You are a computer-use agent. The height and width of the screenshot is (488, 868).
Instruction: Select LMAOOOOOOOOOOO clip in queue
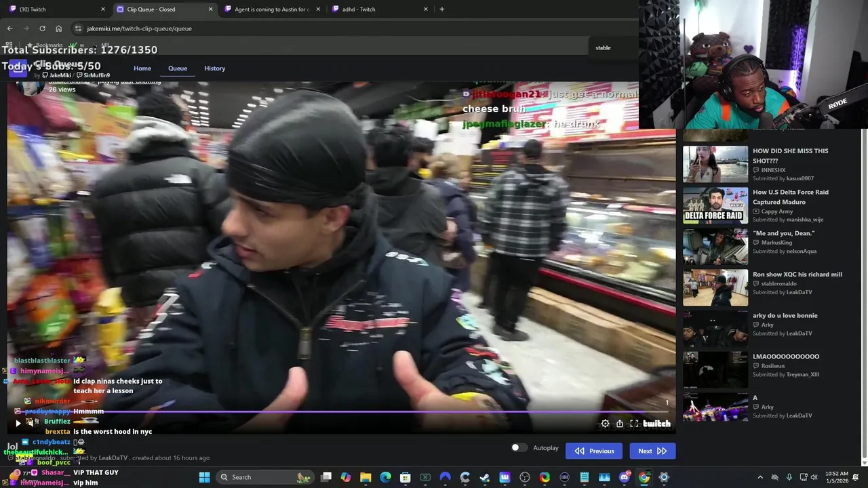tap(786, 357)
